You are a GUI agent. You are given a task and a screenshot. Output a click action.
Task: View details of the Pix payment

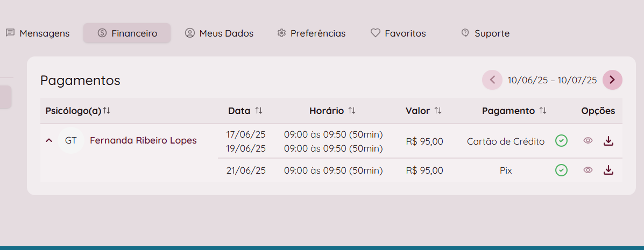588,170
